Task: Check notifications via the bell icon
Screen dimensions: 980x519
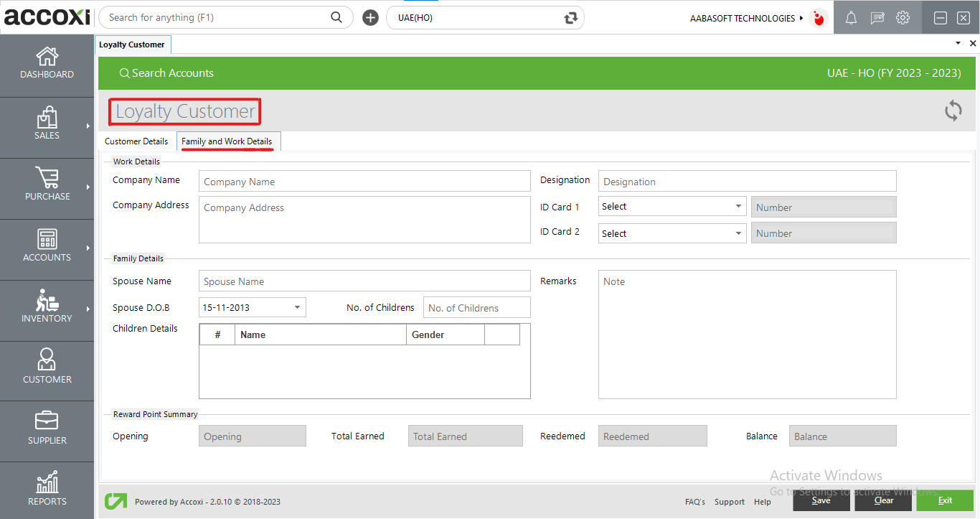Action: tap(851, 17)
